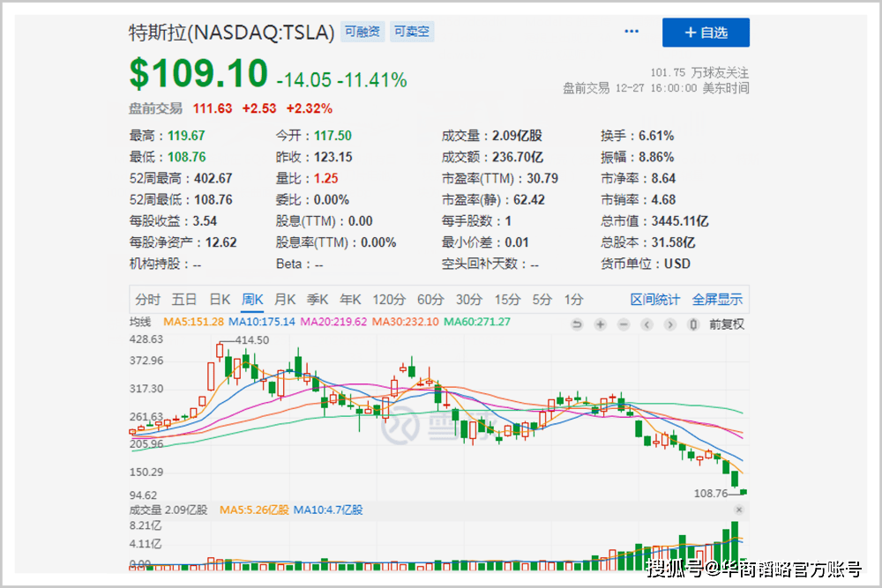Screen dimensions: 882x588
Task: Click the 成交量 value 2.09亿股 in stats
Action: [517, 136]
